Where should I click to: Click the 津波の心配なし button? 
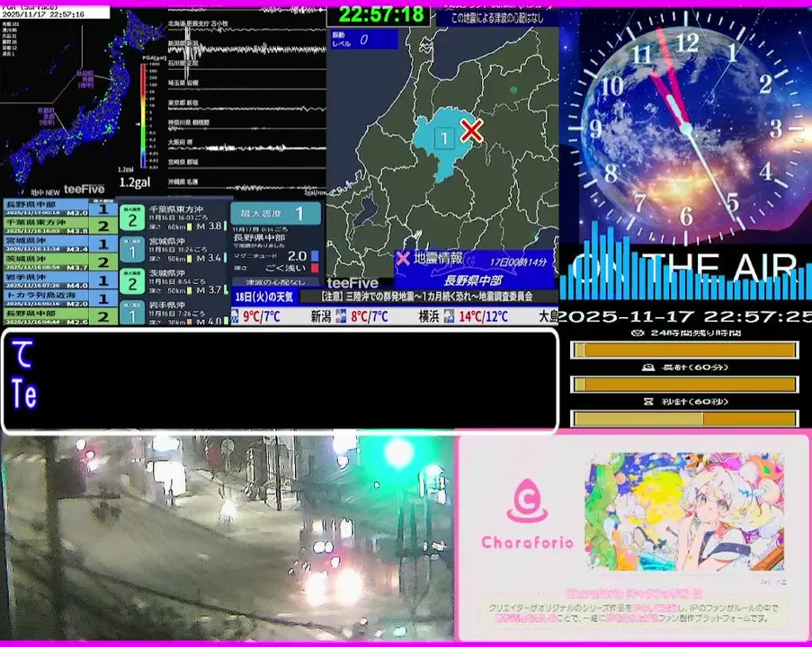(275, 282)
